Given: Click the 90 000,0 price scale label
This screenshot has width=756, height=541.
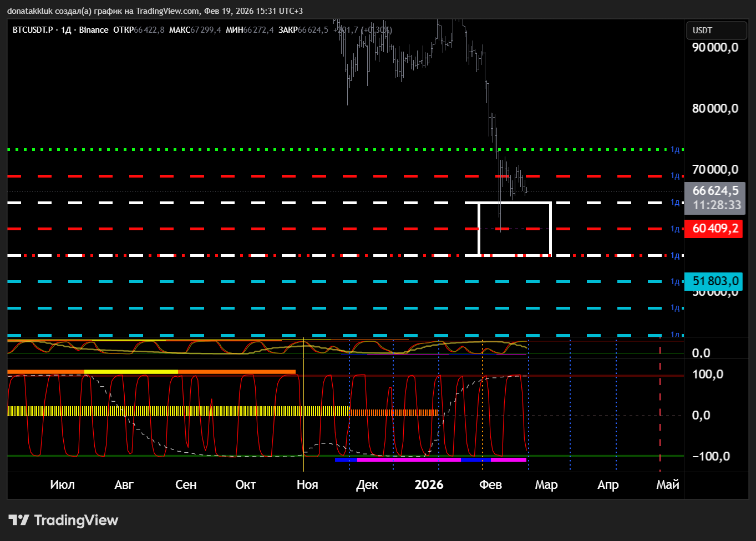Looking at the screenshot, I should 715,48.
